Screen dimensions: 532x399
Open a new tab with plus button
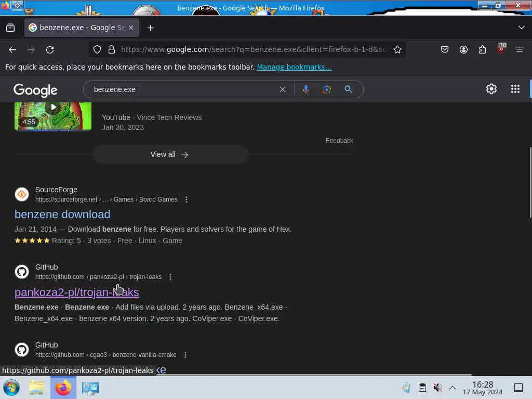click(x=150, y=28)
